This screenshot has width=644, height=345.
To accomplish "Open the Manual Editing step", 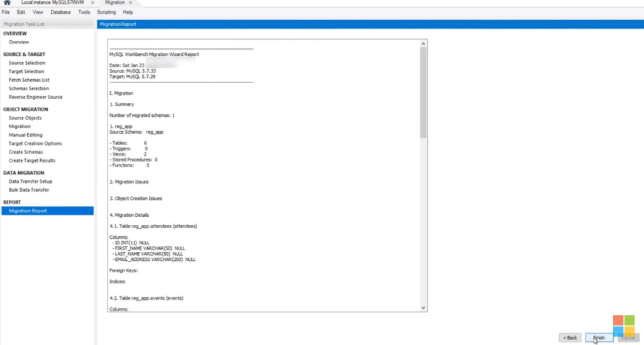I will (x=25, y=135).
